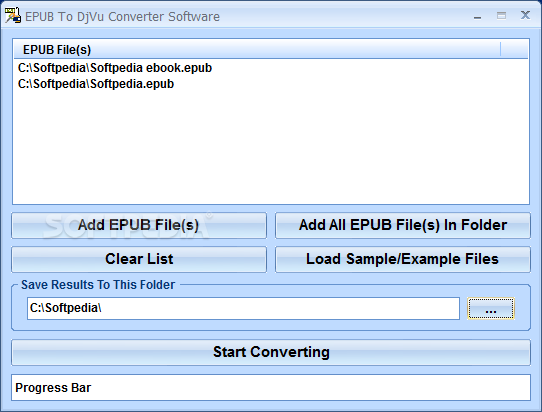Image resolution: width=542 pixels, height=412 pixels.
Task: Add all EPUB files in folder
Action: (403, 225)
